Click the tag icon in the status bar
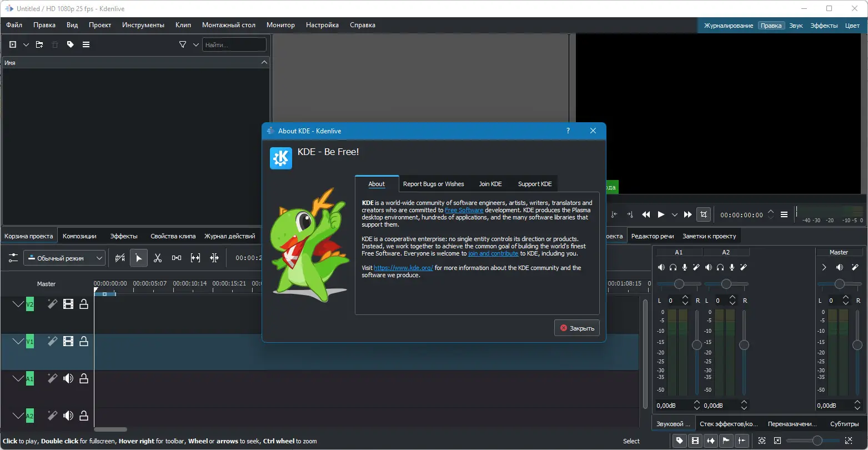868x450 pixels. pyautogui.click(x=679, y=441)
